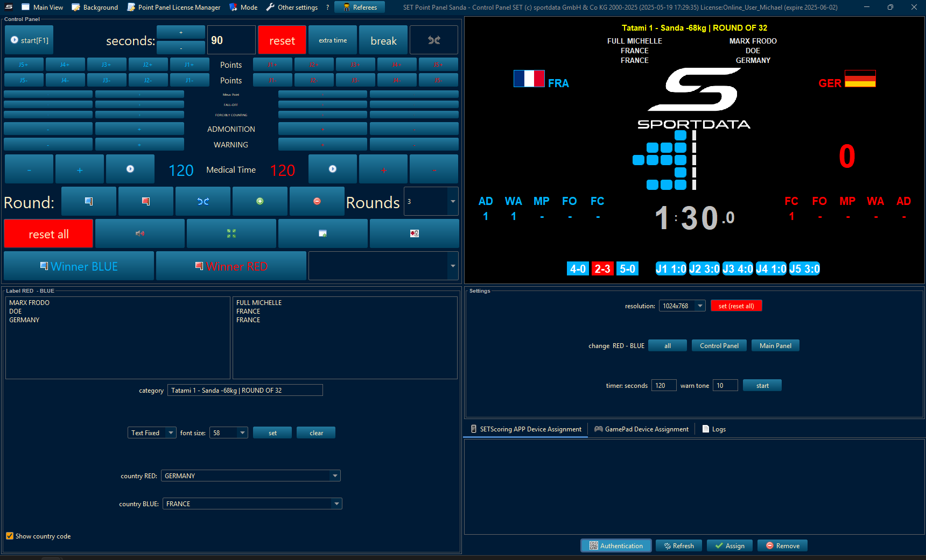Click the extra time button

[x=333, y=40]
